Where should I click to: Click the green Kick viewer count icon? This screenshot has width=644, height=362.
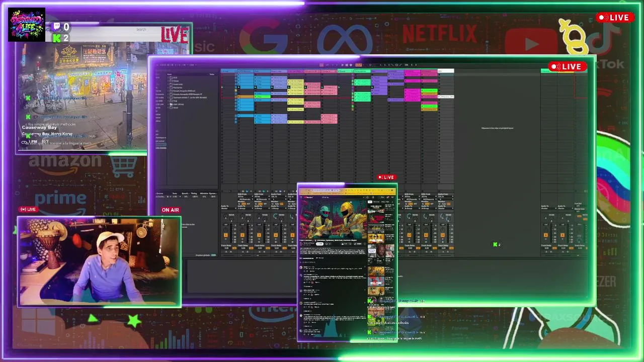[57, 38]
